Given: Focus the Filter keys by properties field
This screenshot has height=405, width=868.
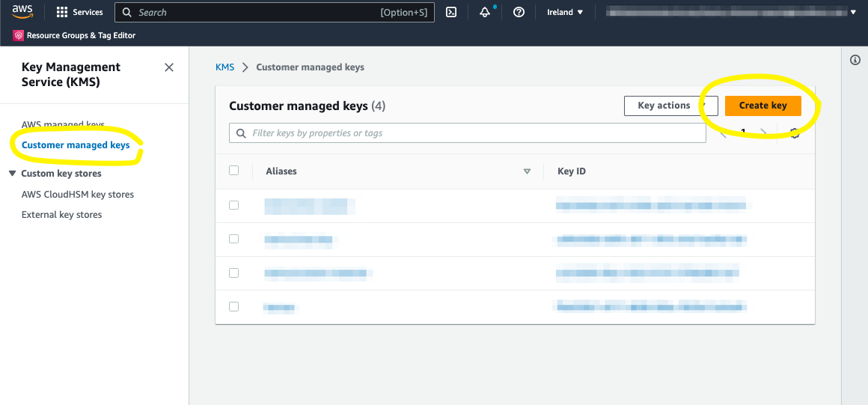Looking at the screenshot, I should (468, 133).
